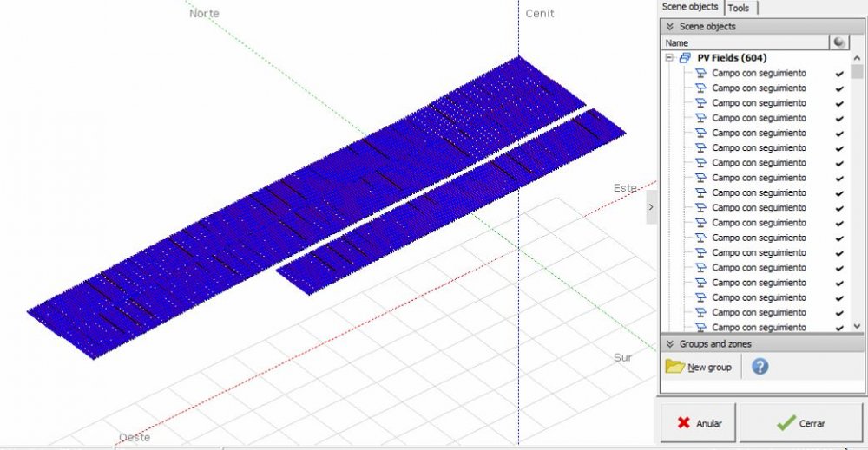Collapse the Groups and zones section
This screenshot has width=868, height=450.
pyautogui.click(x=669, y=344)
